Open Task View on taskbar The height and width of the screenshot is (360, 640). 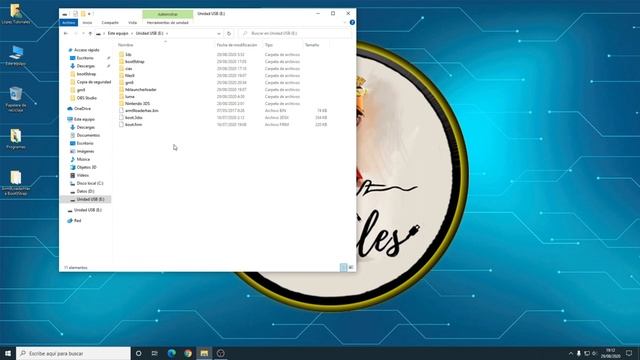pyautogui.click(x=155, y=353)
